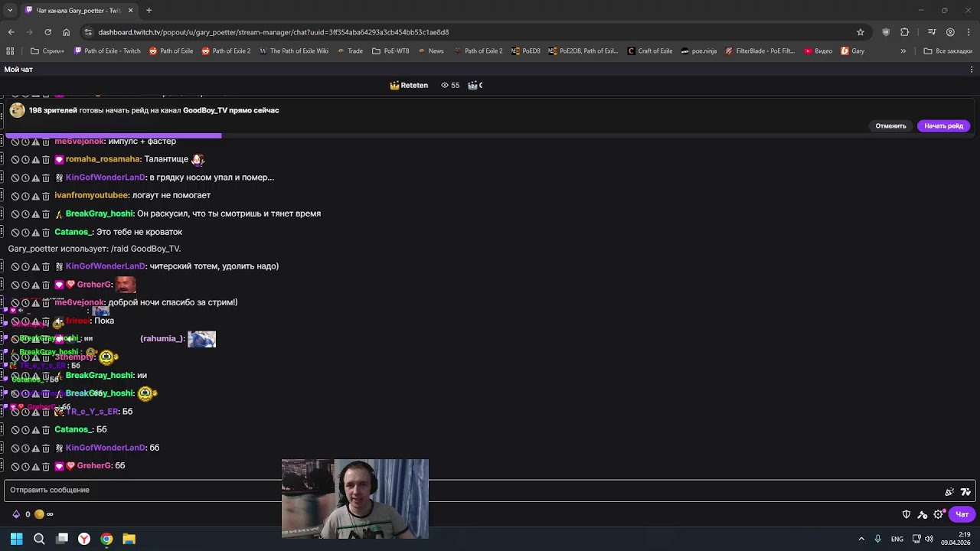980x551 pixels.
Task: Go back using the browser back arrow
Action: 11,32
